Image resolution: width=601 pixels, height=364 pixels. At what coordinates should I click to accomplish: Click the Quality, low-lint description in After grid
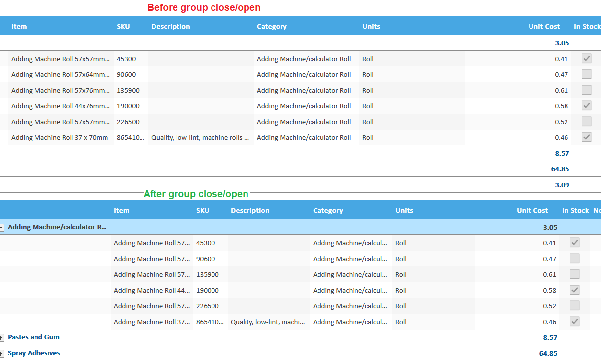(269, 322)
